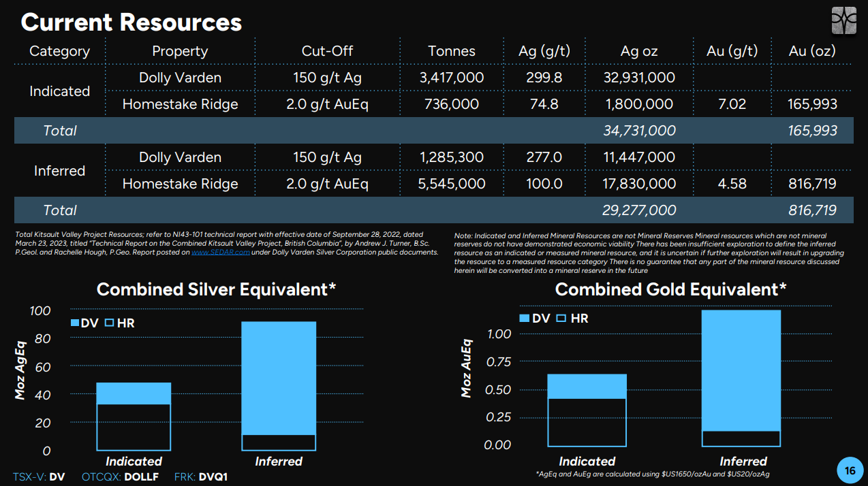The width and height of the screenshot is (868, 486).
Task: Click the "Ag oz" column header
Action: [x=639, y=51]
